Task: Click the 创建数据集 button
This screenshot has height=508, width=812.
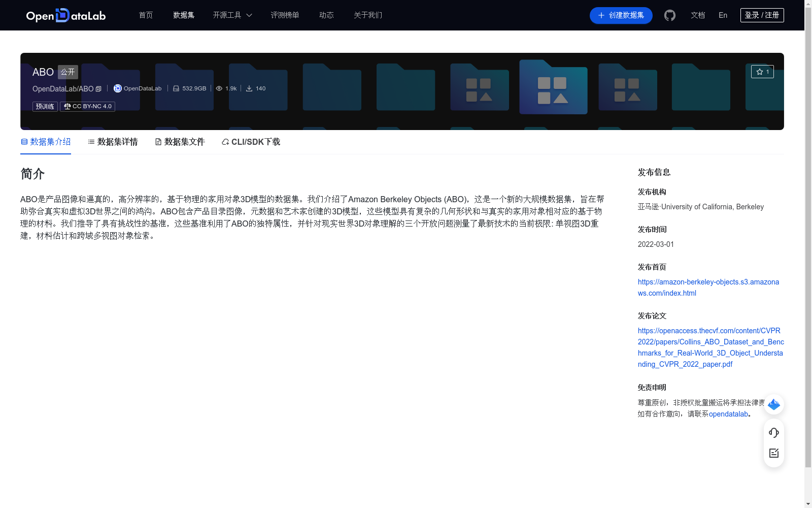Action: point(621,15)
